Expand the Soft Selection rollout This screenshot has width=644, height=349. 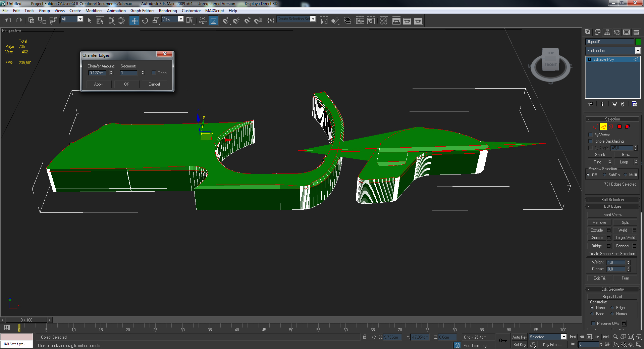612,200
